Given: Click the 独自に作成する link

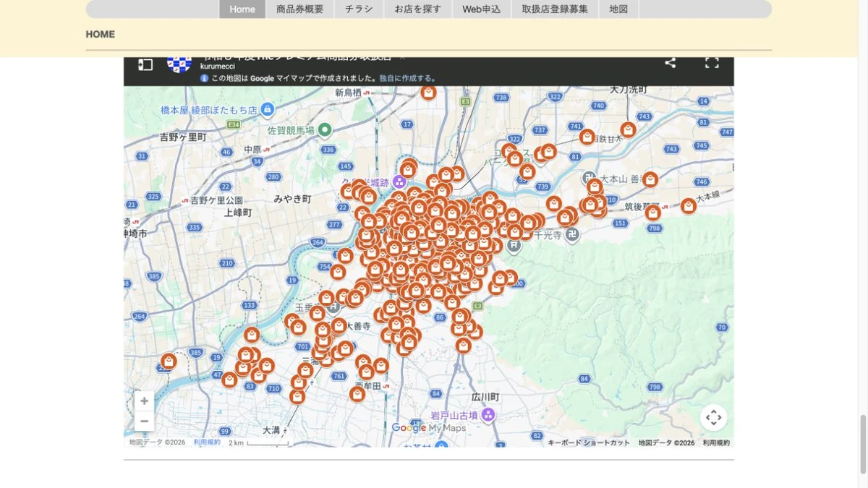Looking at the screenshot, I should point(408,78).
